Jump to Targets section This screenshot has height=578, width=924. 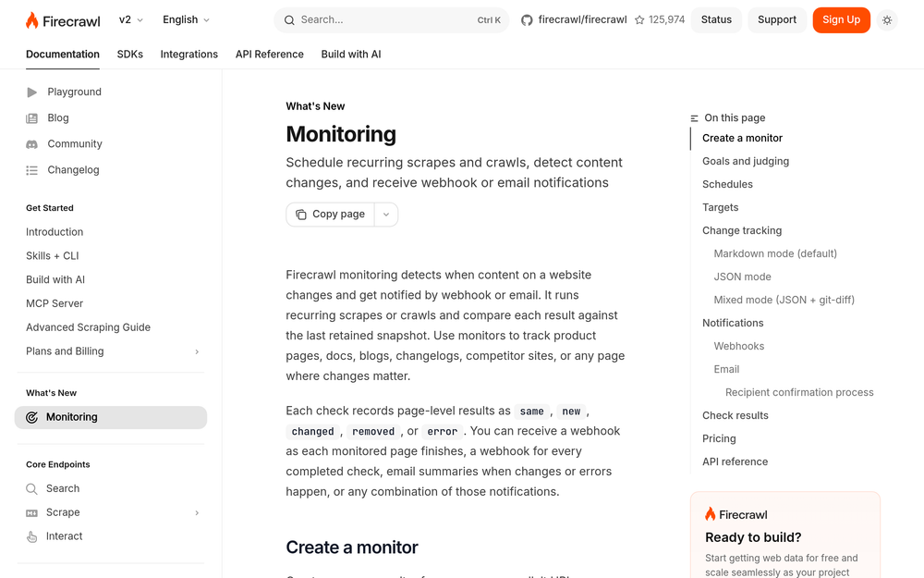pyautogui.click(x=720, y=207)
